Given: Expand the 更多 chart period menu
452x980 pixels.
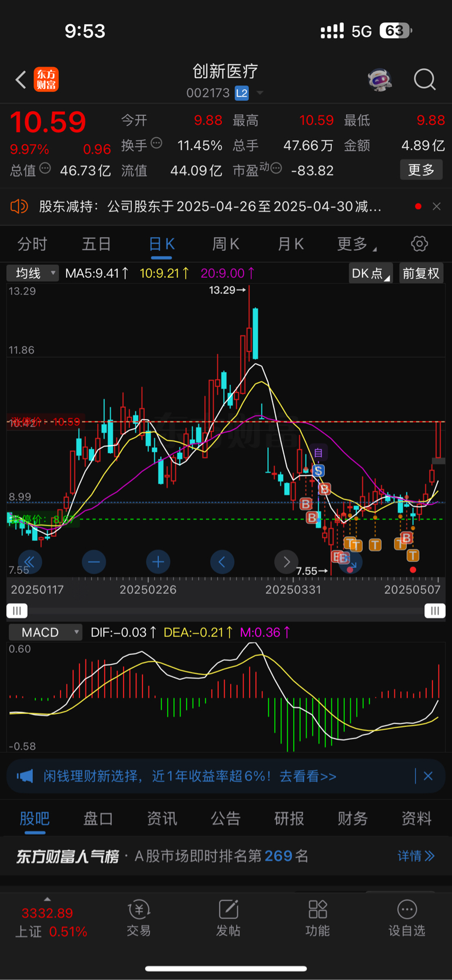Looking at the screenshot, I should pos(357,244).
